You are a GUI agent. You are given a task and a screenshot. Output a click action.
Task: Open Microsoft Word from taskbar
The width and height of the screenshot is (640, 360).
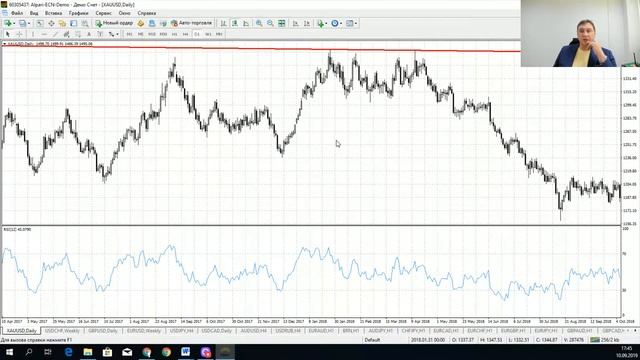(x=185, y=352)
